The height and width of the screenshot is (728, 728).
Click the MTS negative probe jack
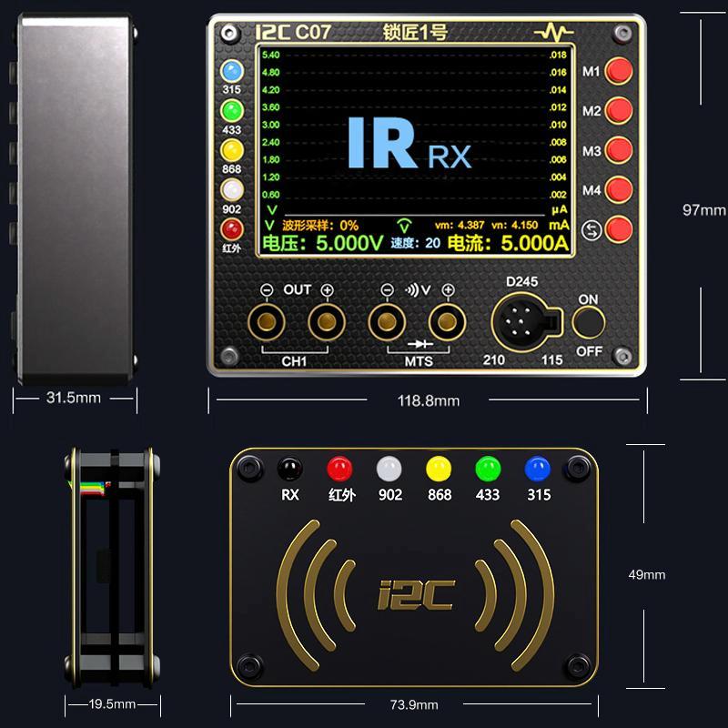tap(387, 321)
